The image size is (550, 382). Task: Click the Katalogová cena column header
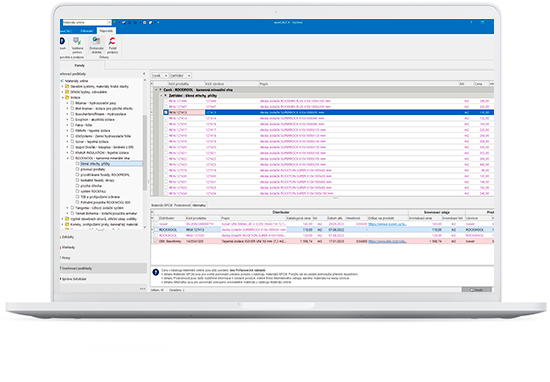click(x=299, y=218)
